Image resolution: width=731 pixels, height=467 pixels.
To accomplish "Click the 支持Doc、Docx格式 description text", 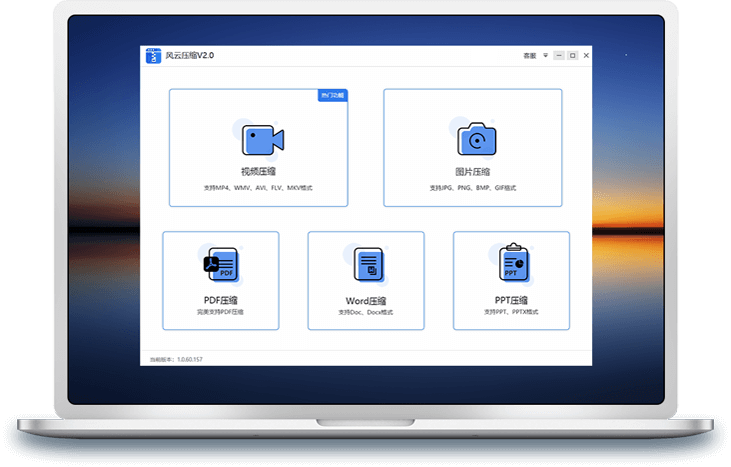I will pos(365,313).
